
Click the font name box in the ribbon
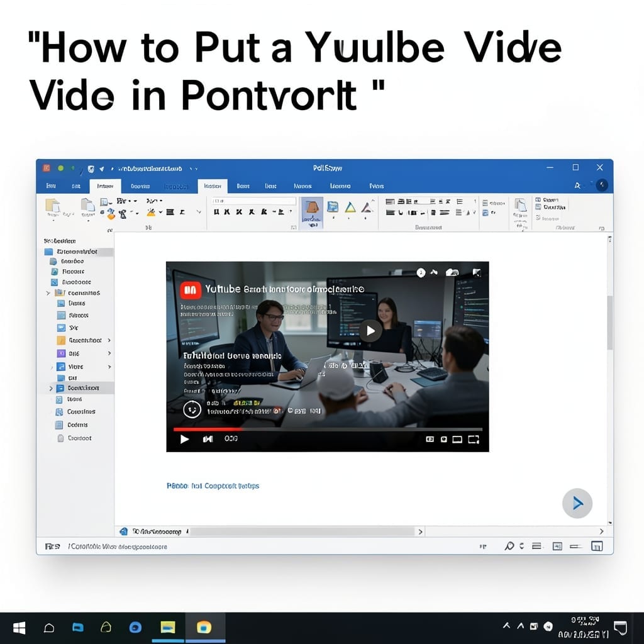pos(254,201)
